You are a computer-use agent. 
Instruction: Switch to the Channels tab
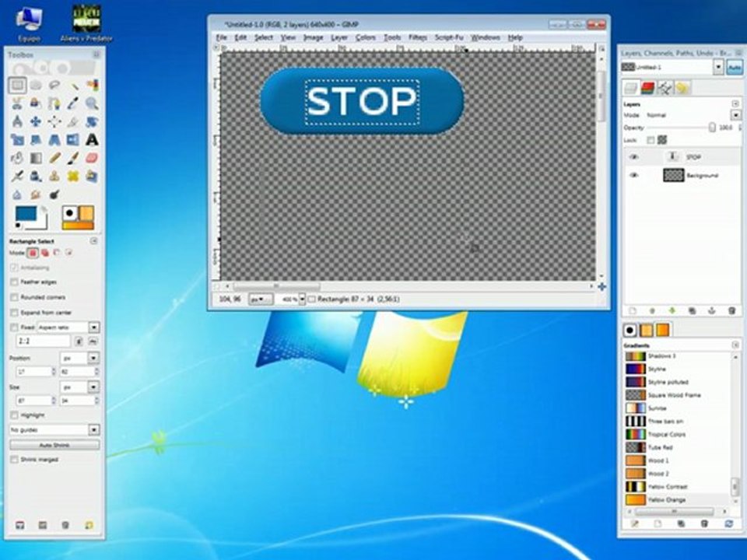[648, 88]
